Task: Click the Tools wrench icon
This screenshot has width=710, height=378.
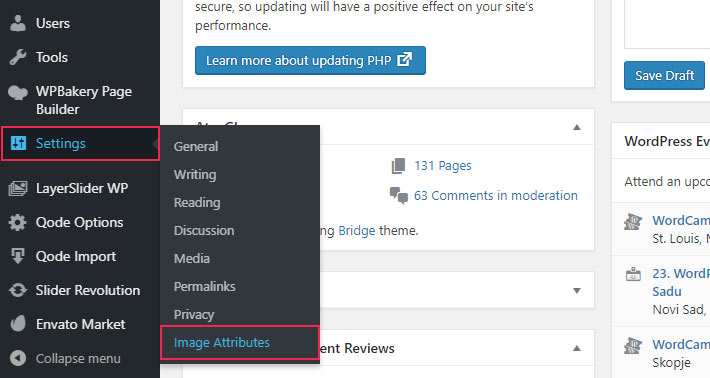Action: pos(18,57)
